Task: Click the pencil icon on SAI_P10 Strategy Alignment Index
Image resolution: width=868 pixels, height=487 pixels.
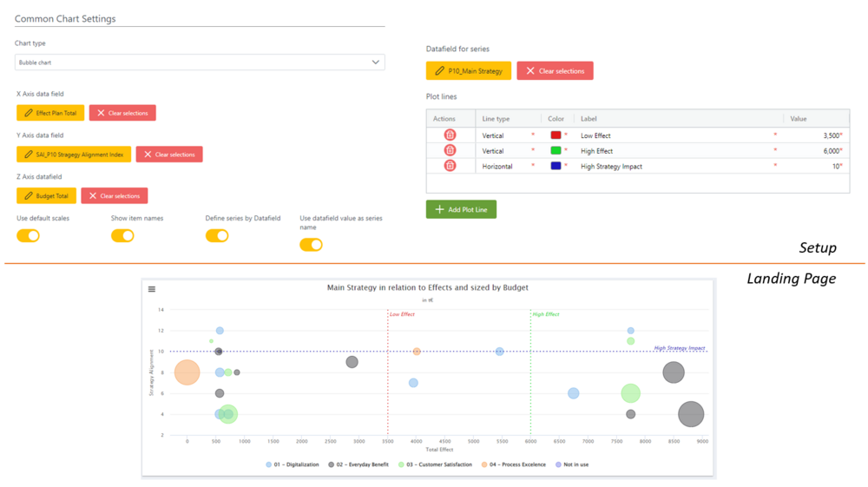Action: pyautogui.click(x=29, y=155)
